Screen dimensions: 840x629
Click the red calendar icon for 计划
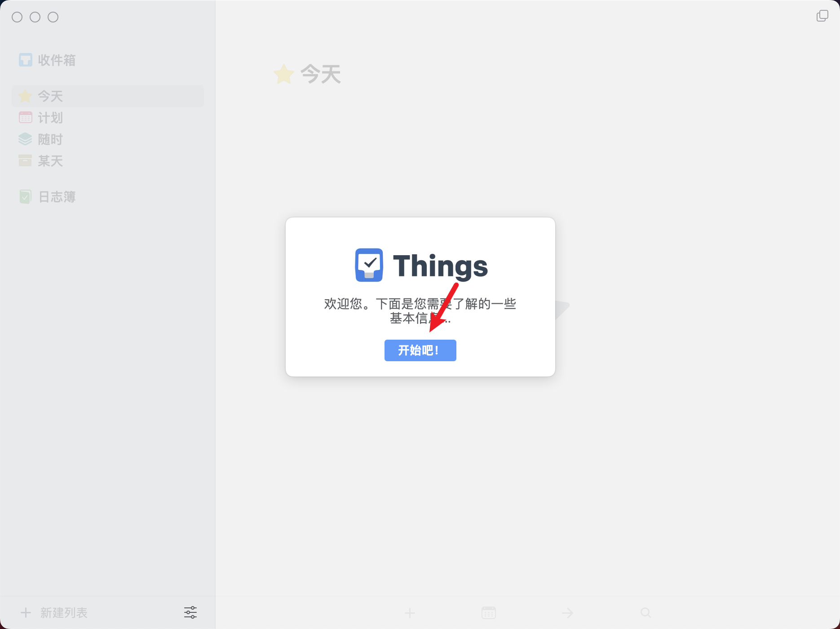[26, 118]
